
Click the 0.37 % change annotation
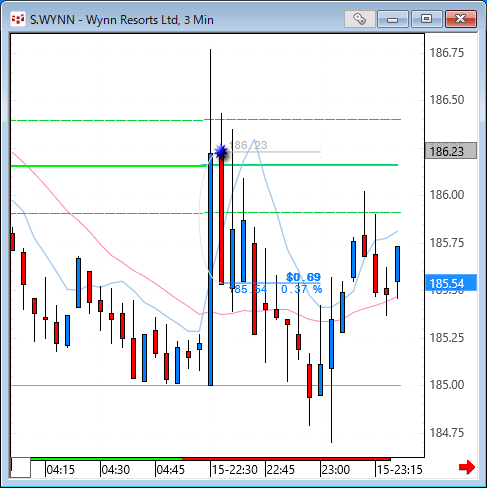pyautogui.click(x=301, y=289)
